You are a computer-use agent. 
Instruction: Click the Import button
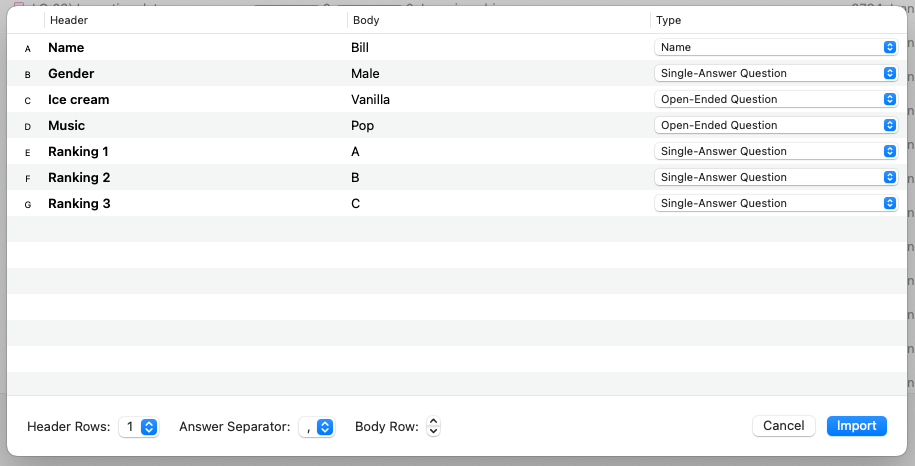(x=856, y=426)
